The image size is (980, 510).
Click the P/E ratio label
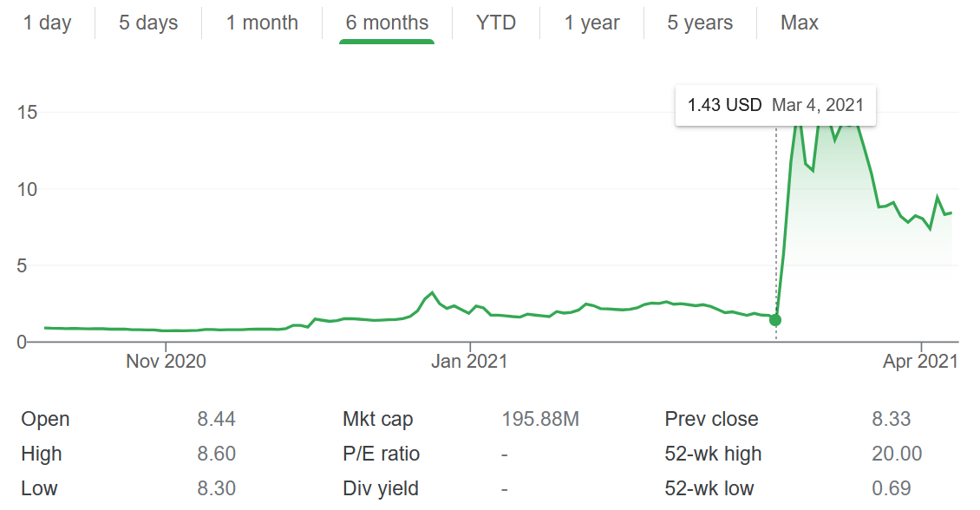point(381,454)
